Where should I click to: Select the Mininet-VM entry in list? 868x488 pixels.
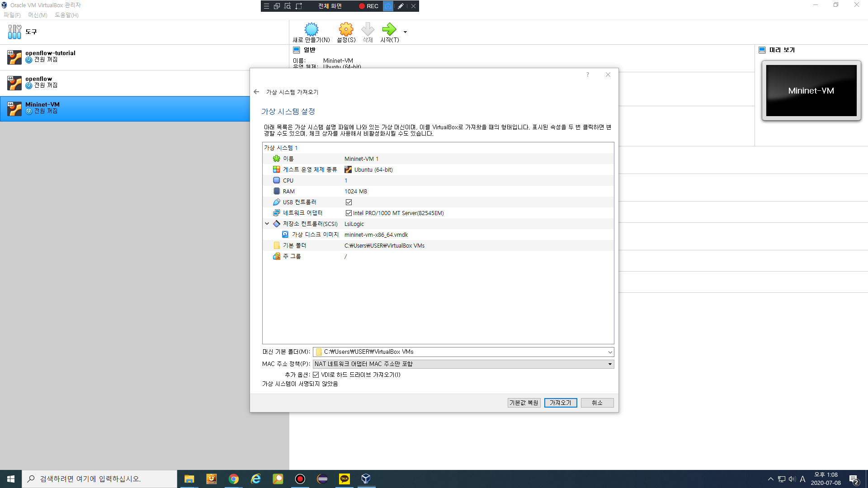(125, 109)
